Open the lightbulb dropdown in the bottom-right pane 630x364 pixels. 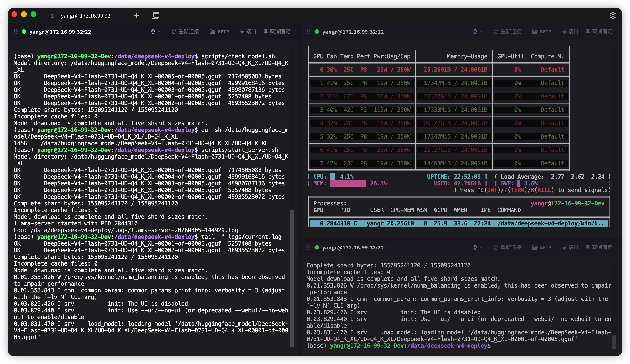(x=477, y=248)
